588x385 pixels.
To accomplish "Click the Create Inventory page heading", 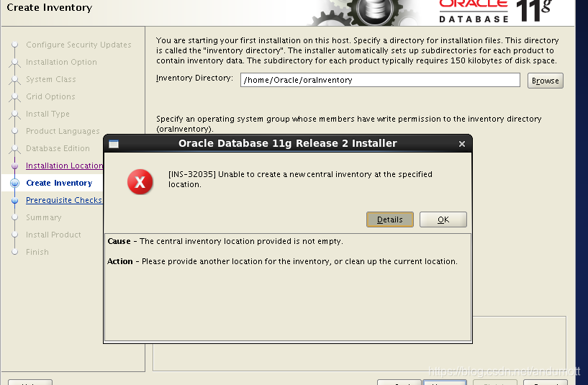I will pyautogui.click(x=50, y=7).
